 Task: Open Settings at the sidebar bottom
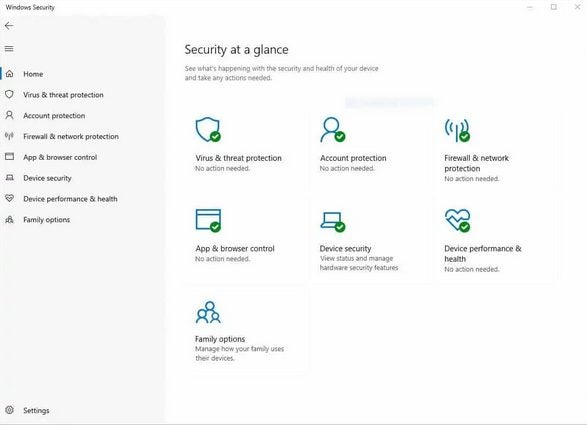tap(36, 410)
